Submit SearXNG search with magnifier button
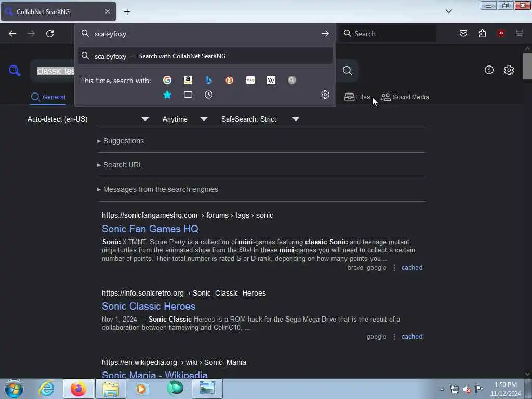The width and height of the screenshot is (532, 399). (x=347, y=71)
